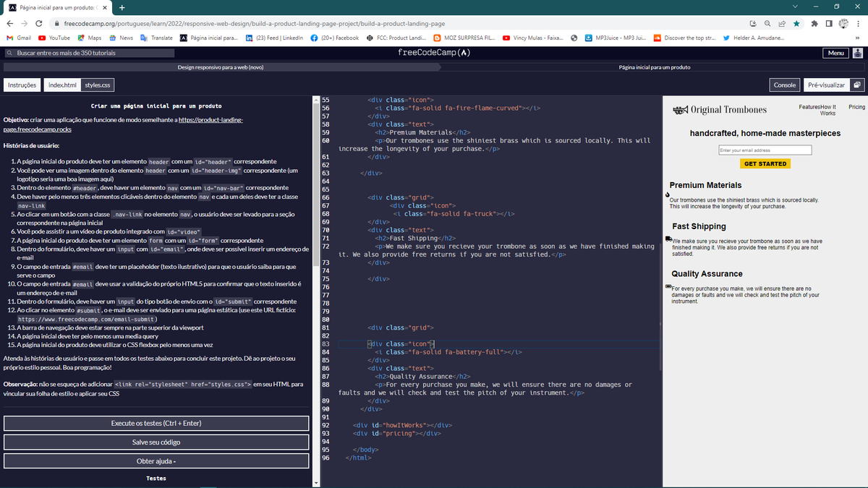Open the Maps bookmark
The height and width of the screenshot is (488, 868).
89,38
